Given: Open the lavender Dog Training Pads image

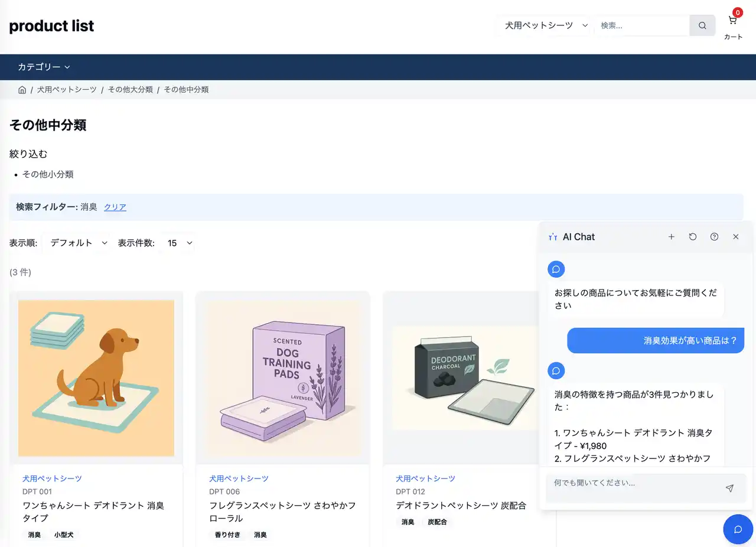Looking at the screenshot, I should pos(283,378).
